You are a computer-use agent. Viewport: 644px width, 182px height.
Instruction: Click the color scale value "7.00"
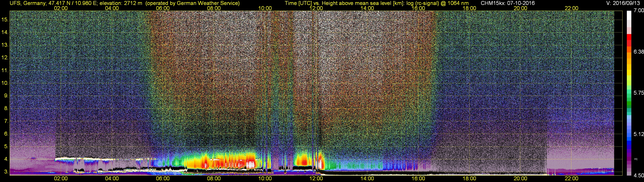point(638,10)
